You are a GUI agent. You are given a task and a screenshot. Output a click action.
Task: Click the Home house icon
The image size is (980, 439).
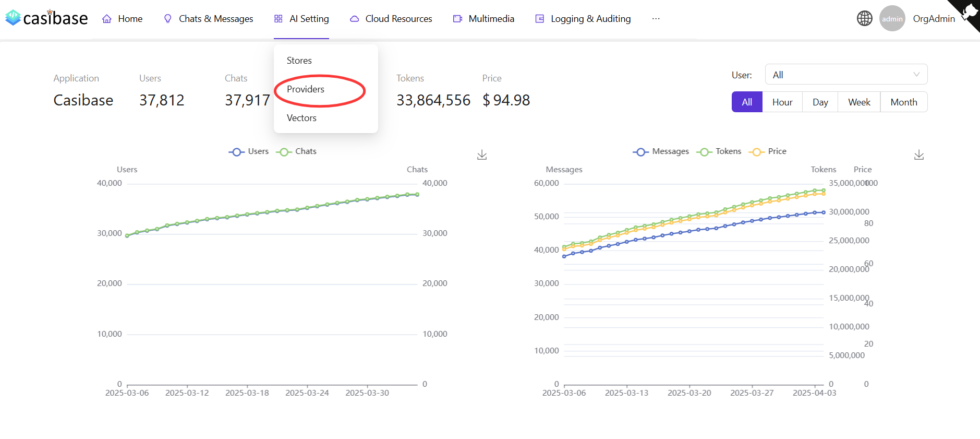[107, 19]
